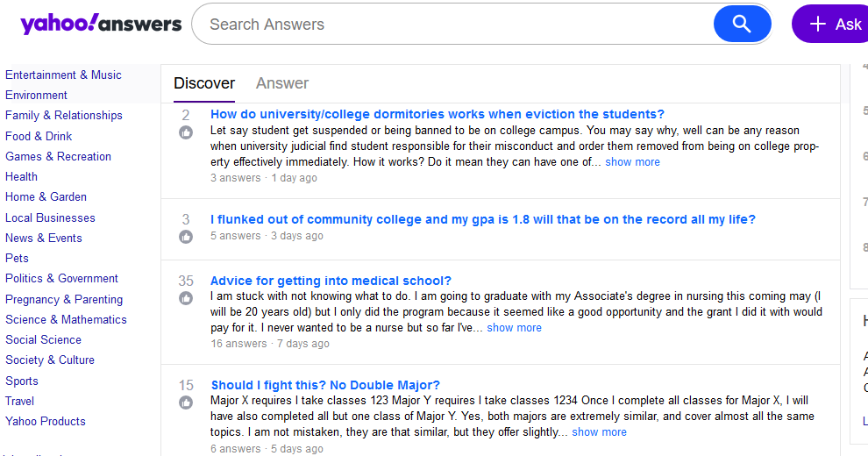Viewport: 868px width, 456px height.
Task: Expand dormitories question with show more
Action: (x=632, y=162)
